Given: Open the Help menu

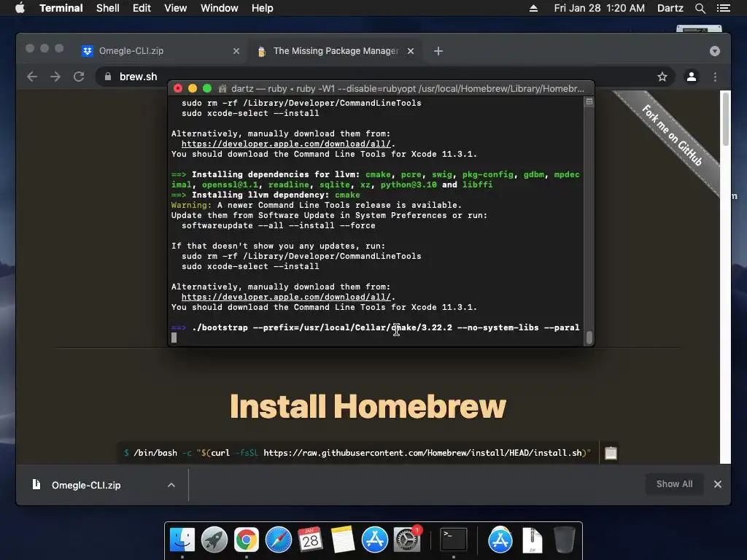Looking at the screenshot, I should tap(263, 8).
